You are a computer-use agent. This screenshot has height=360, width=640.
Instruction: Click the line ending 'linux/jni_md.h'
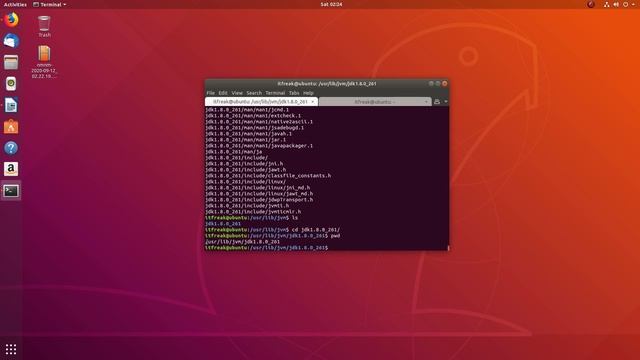click(x=258, y=188)
